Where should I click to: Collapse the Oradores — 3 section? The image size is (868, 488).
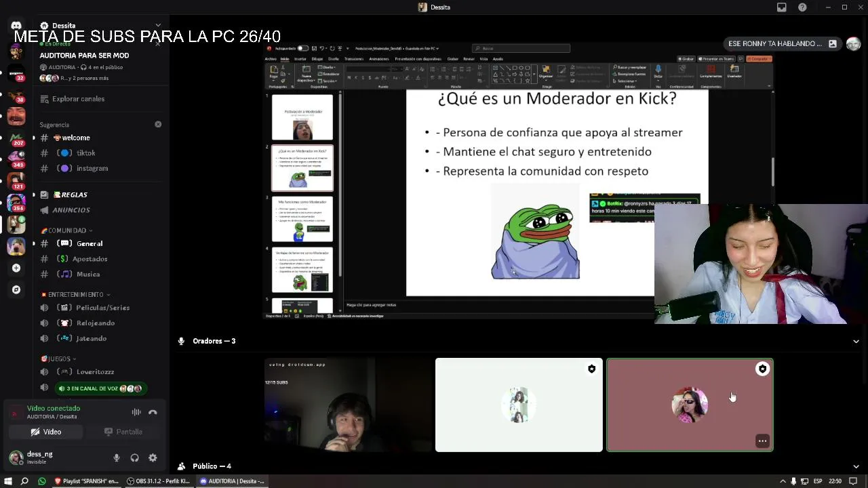[856, 341]
